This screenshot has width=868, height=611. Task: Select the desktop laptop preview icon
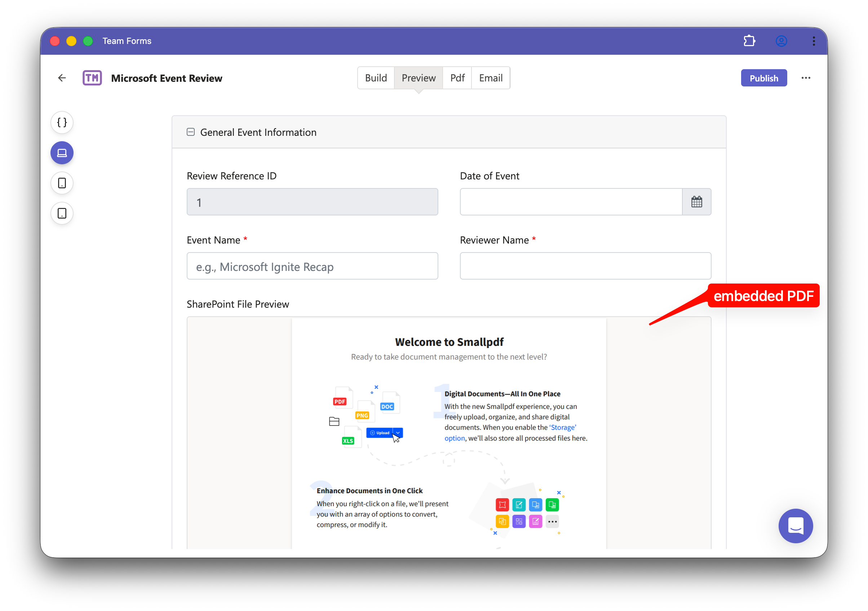tap(62, 153)
